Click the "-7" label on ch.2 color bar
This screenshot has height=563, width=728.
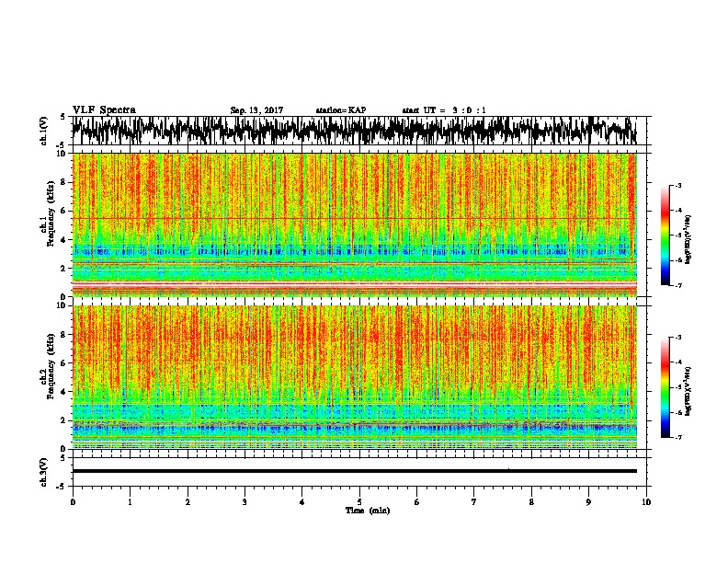tap(677, 437)
